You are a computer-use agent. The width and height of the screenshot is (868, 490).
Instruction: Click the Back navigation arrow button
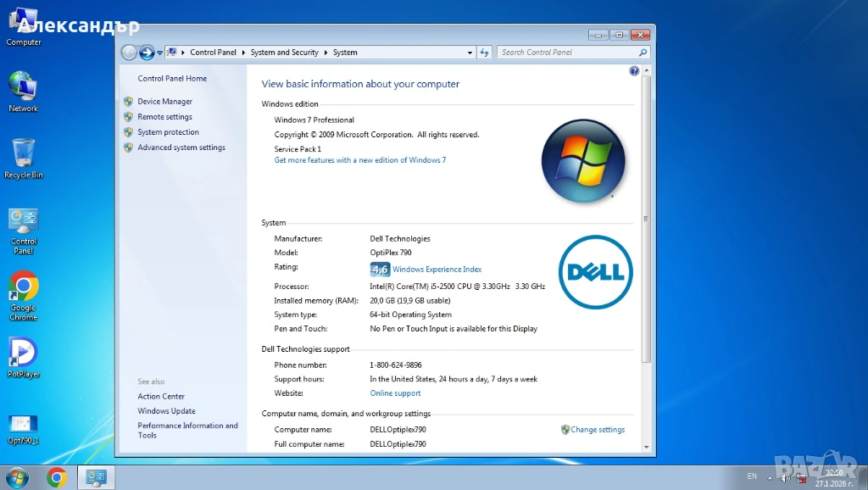coord(130,53)
